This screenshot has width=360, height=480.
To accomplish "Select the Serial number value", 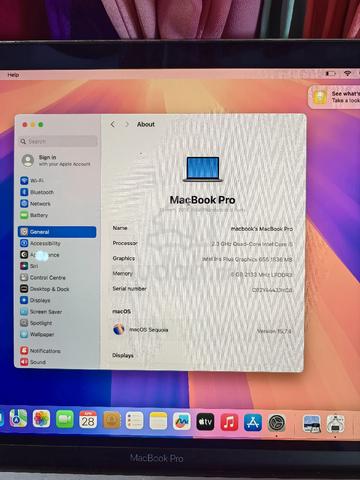I will click(x=272, y=290).
